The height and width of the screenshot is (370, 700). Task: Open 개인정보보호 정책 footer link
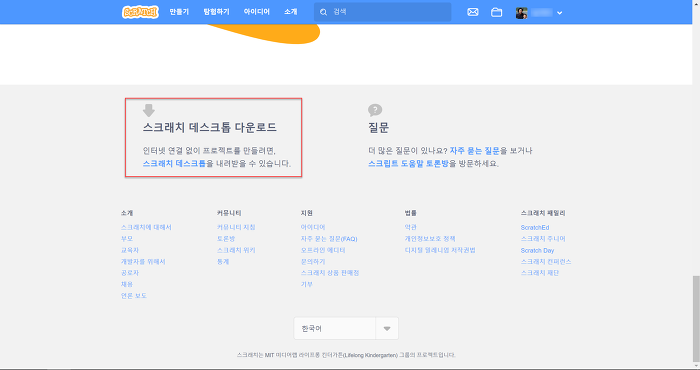(429, 239)
